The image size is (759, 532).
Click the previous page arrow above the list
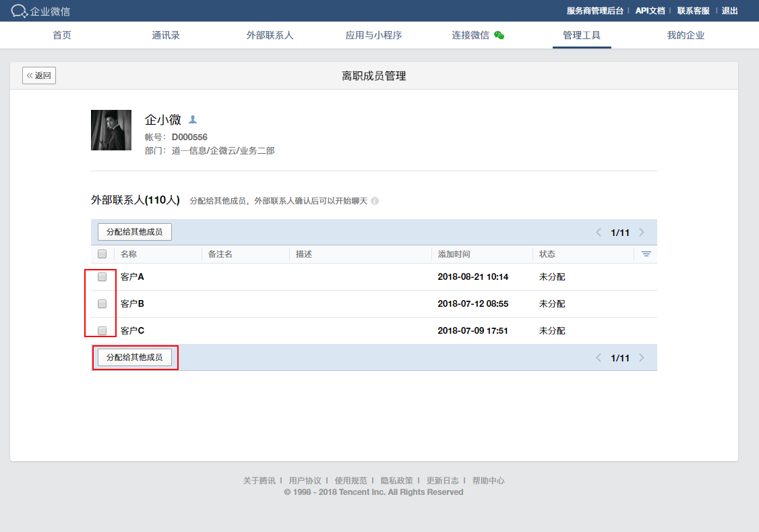tap(599, 231)
